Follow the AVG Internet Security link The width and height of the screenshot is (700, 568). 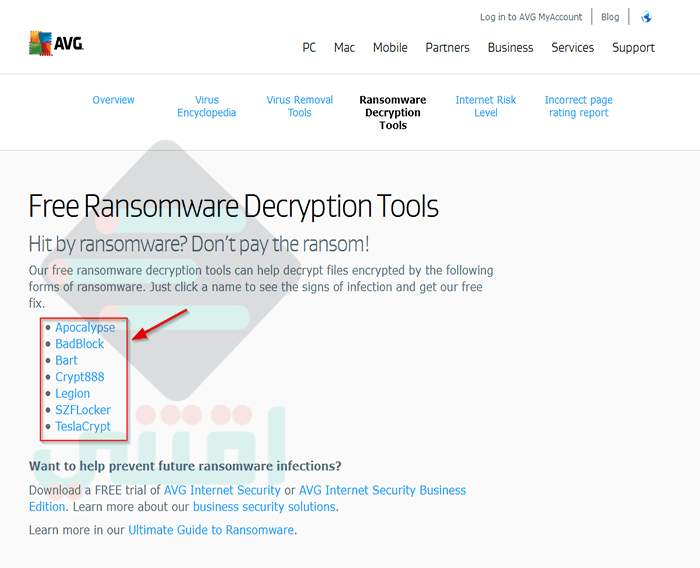point(222,490)
